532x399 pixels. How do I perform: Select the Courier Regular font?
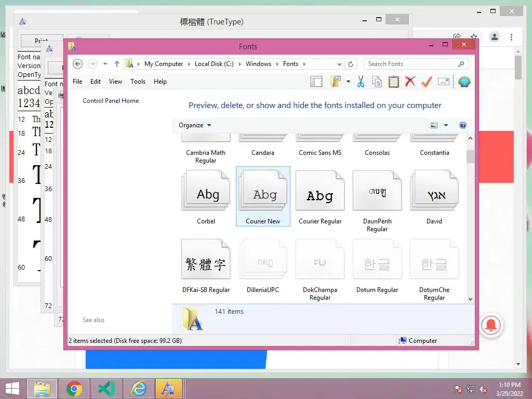coord(320,197)
